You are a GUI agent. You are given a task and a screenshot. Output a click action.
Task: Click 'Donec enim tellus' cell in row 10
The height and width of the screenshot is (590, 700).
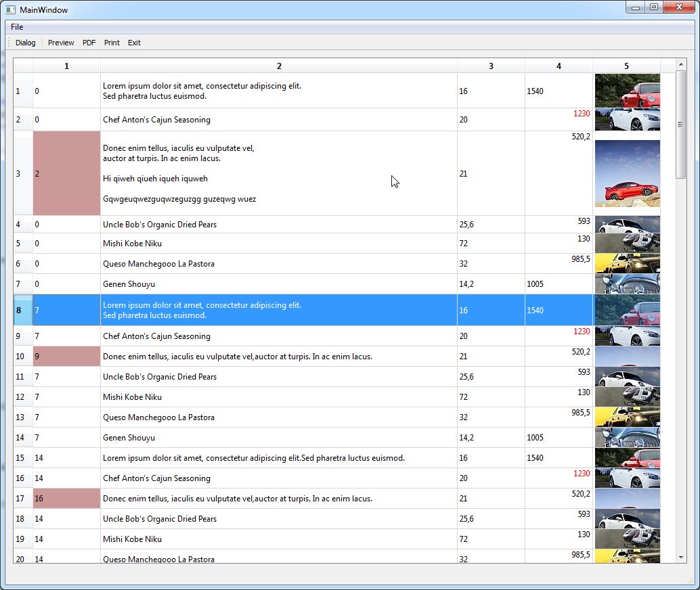tap(279, 356)
